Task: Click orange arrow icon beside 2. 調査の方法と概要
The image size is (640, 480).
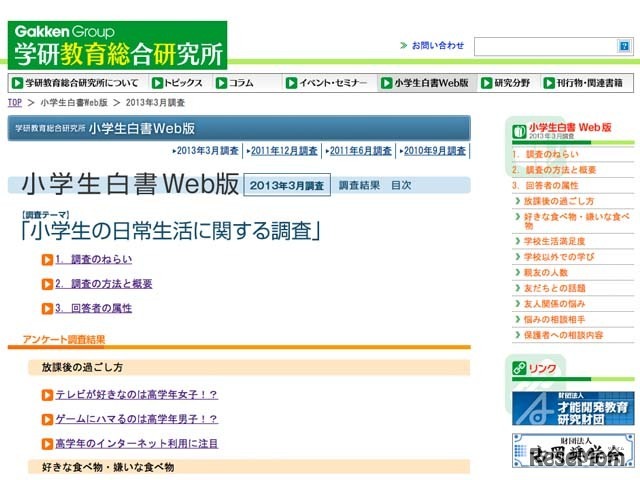Action: [47, 284]
